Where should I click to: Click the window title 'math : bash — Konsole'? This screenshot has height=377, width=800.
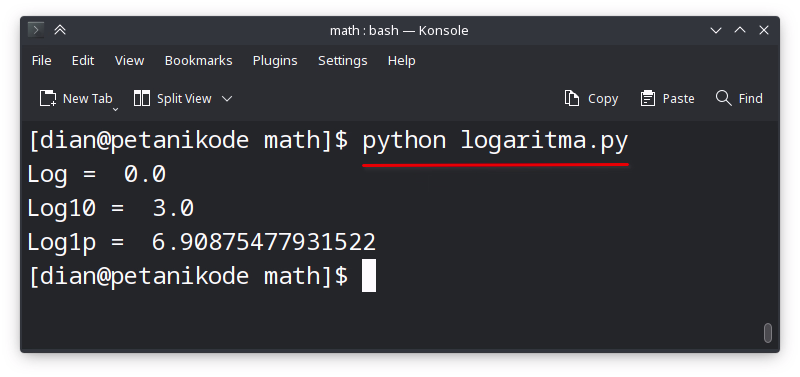(x=399, y=31)
